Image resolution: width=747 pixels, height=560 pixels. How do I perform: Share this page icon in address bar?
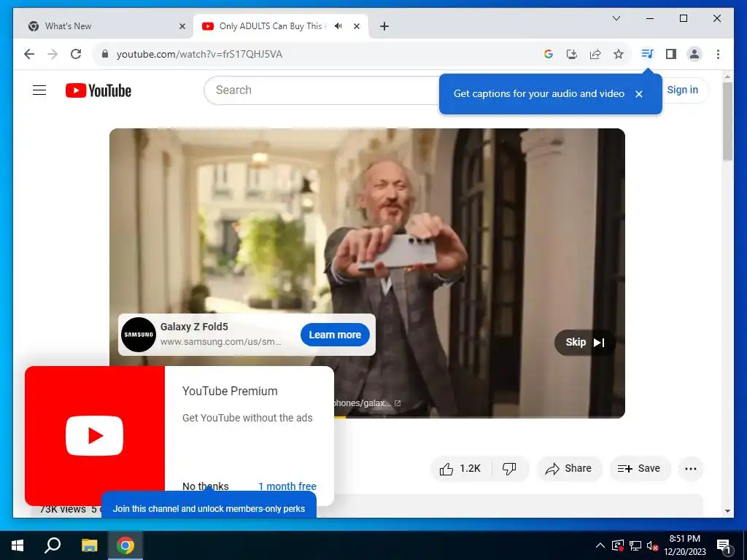click(x=595, y=54)
